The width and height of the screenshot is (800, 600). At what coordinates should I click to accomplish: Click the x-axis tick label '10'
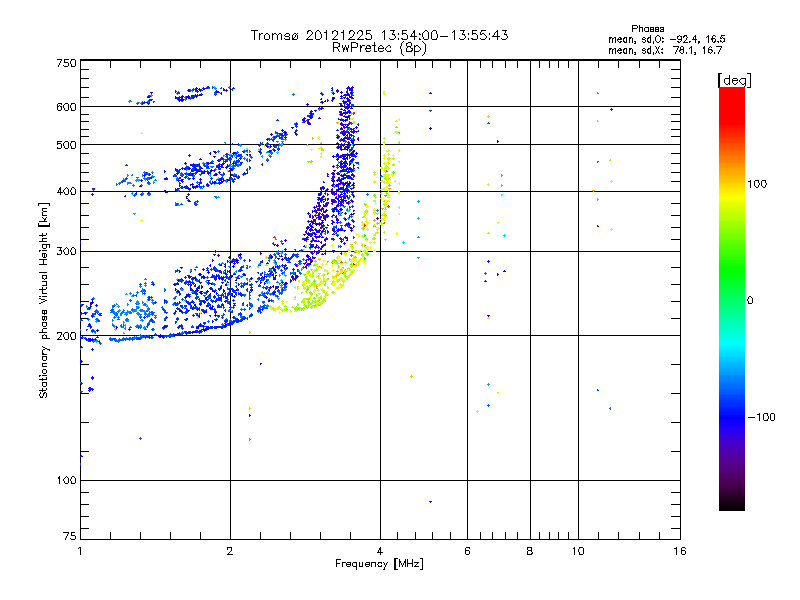coord(578,551)
